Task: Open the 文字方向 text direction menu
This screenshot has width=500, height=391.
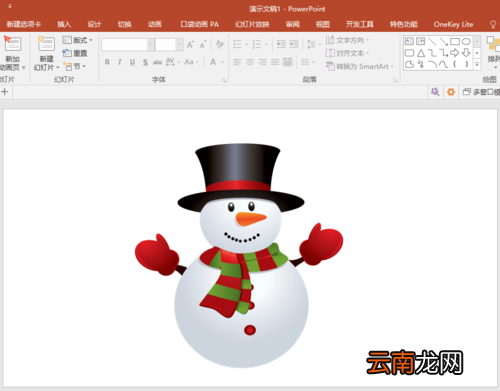Action: point(347,40)
